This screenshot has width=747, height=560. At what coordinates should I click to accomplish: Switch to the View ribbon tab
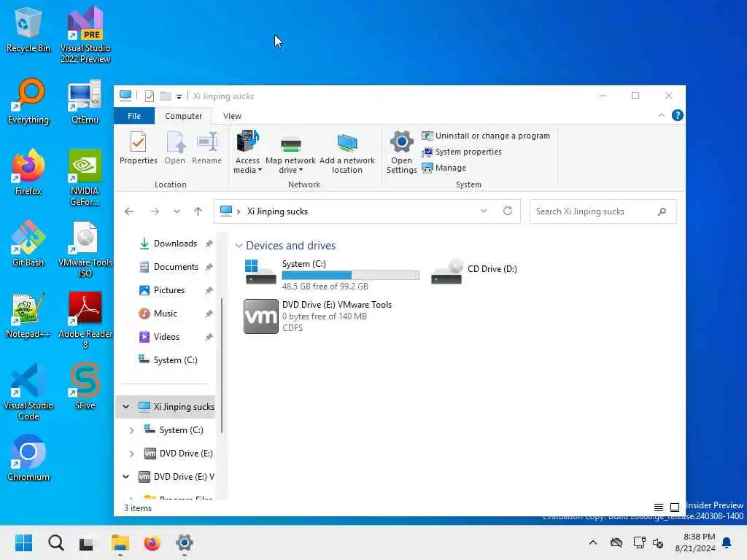[x=232, y=116]
